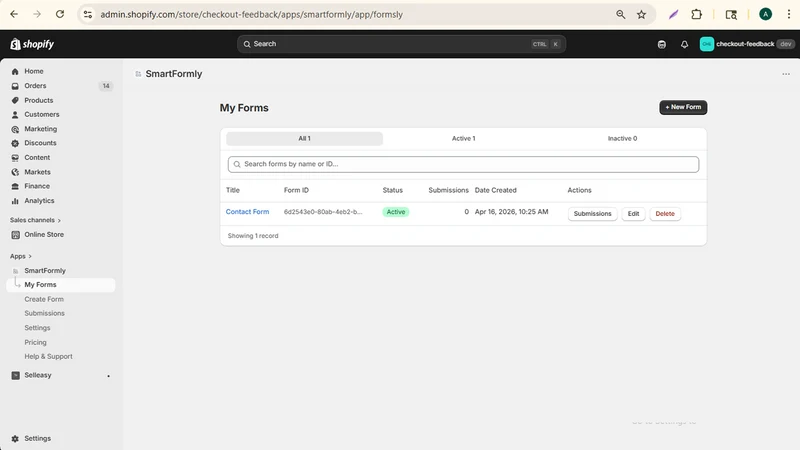
Task: Switch to the Inactive 0 tab
Action: click(x=622, y=138)
